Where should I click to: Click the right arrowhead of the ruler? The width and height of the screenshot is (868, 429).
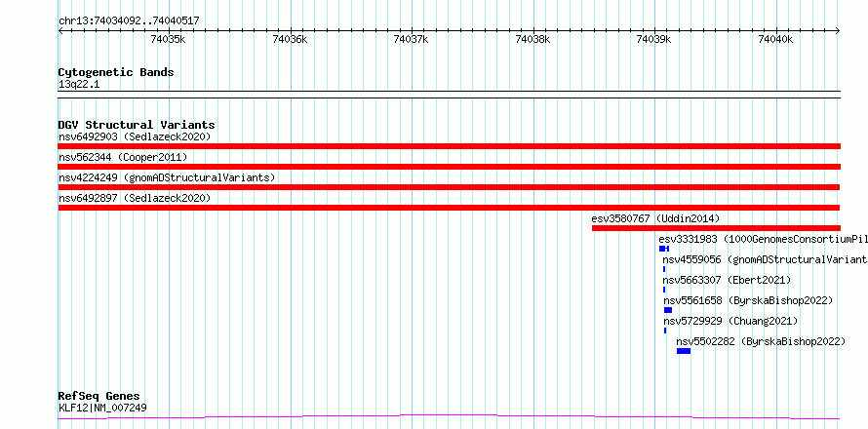pos(838,31)
